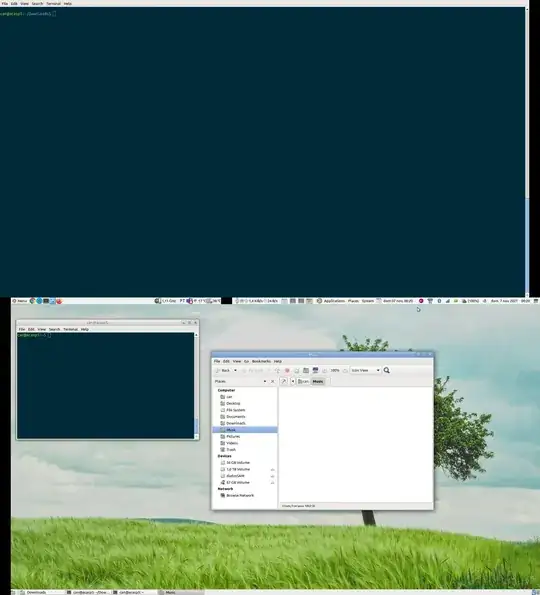
Task: Eject the 67 GB Volume
Action: (272, 483)
